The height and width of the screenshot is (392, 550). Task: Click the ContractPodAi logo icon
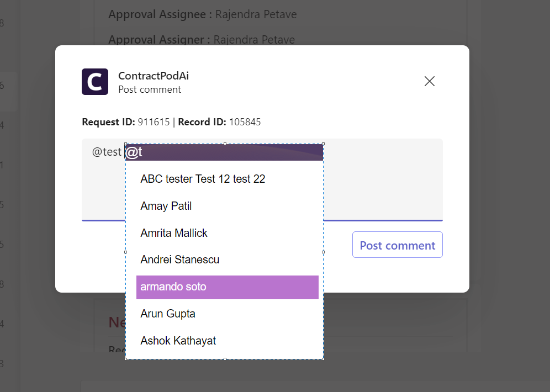click(x=95, y=82)
